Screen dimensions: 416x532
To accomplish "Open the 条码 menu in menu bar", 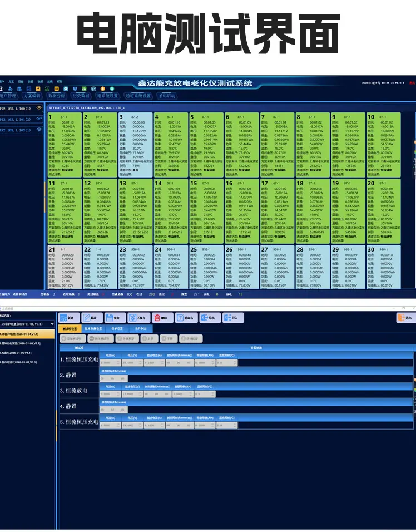I will click(x=31, y=82).
